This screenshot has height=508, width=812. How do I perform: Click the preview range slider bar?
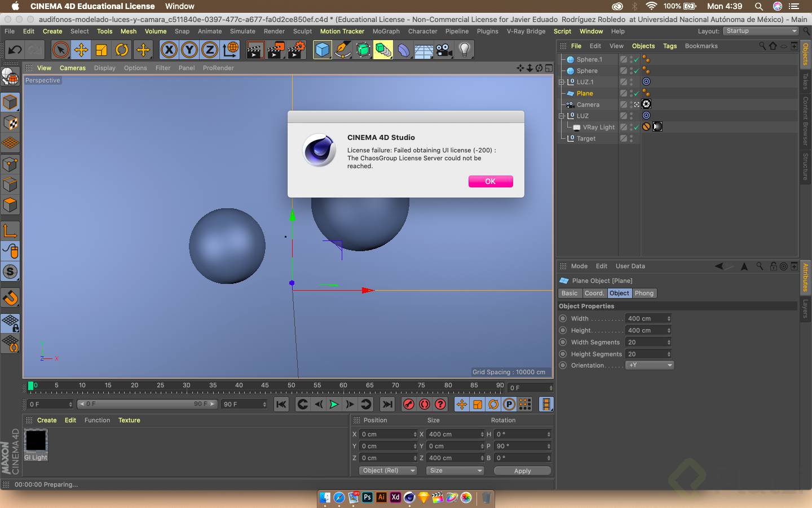click(x=148, y=404)
